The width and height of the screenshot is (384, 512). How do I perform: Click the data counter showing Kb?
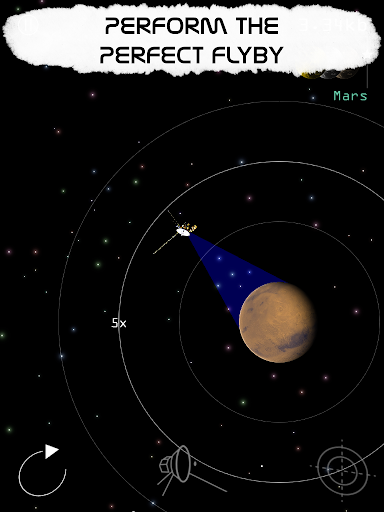click(x=333, y=26)
